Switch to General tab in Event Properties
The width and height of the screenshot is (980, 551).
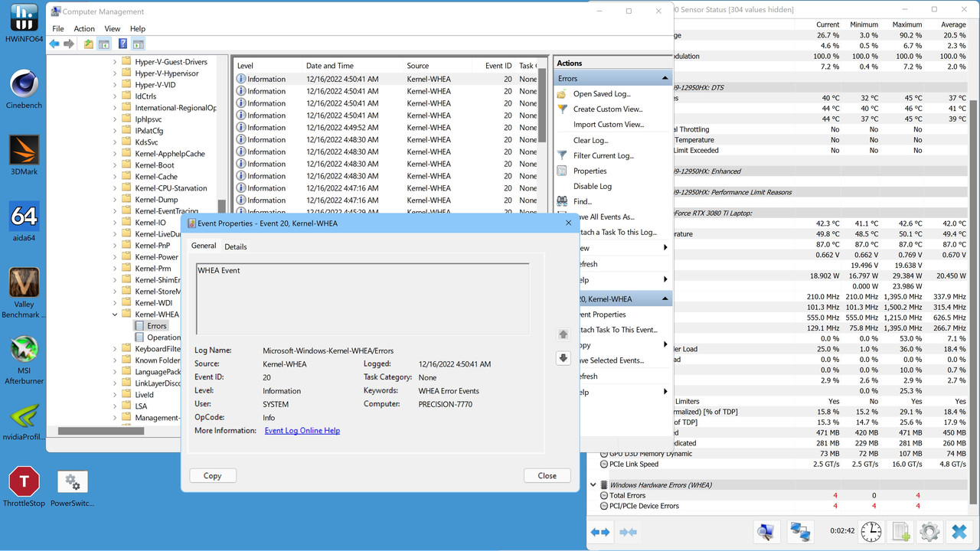(x=204, y=246)
